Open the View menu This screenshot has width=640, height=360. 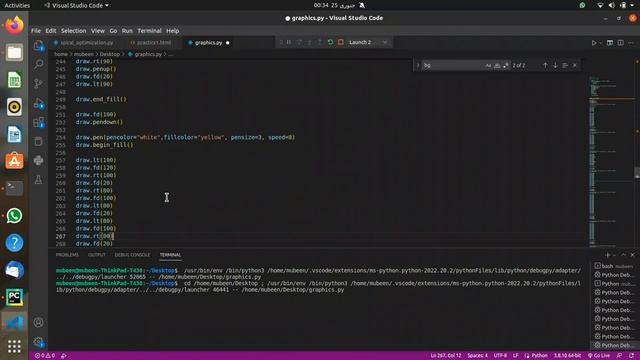click(98, 31)
